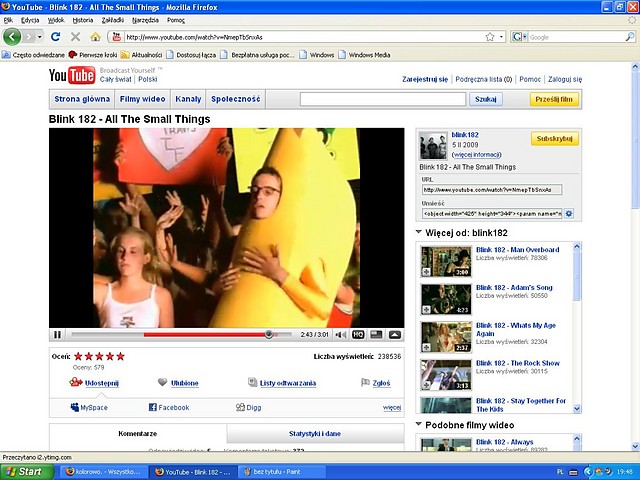Viewport: 640px width, 480px height.
Task: Switch to Statystyki i dane tab
Action: point(315,433)
